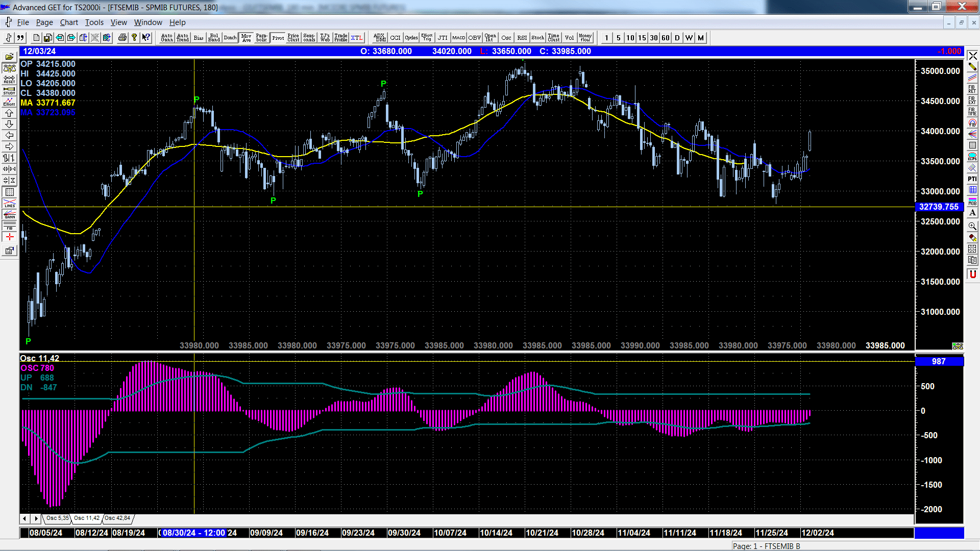Add the Stoch indicator
Viewport: 980px width, 551px height.
click(538, 38)
